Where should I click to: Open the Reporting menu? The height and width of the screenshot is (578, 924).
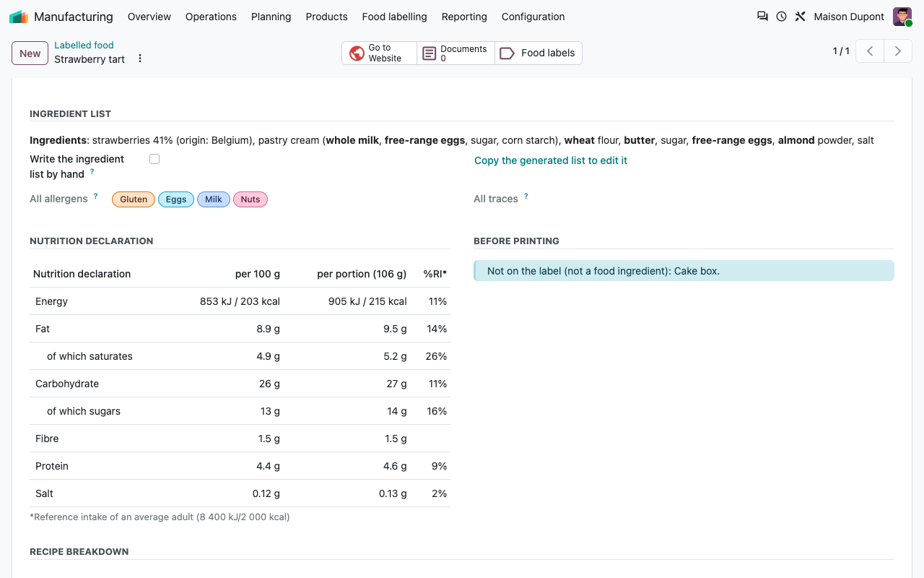pyautogui.click(x=464, y=17)
